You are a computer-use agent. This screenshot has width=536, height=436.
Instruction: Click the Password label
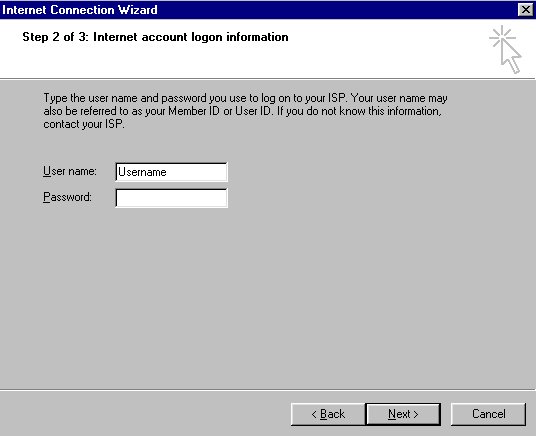click(x=67, y=197)
